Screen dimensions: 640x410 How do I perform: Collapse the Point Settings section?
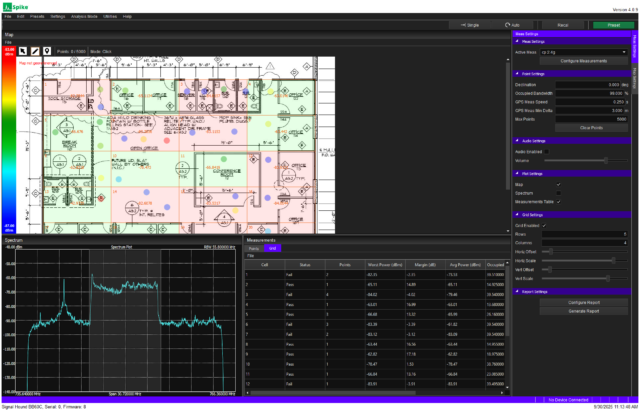517,74
